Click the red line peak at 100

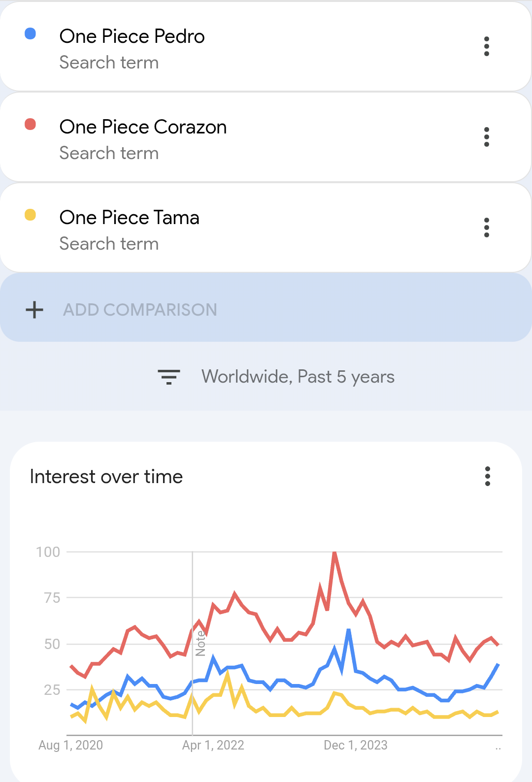[334, 553]
